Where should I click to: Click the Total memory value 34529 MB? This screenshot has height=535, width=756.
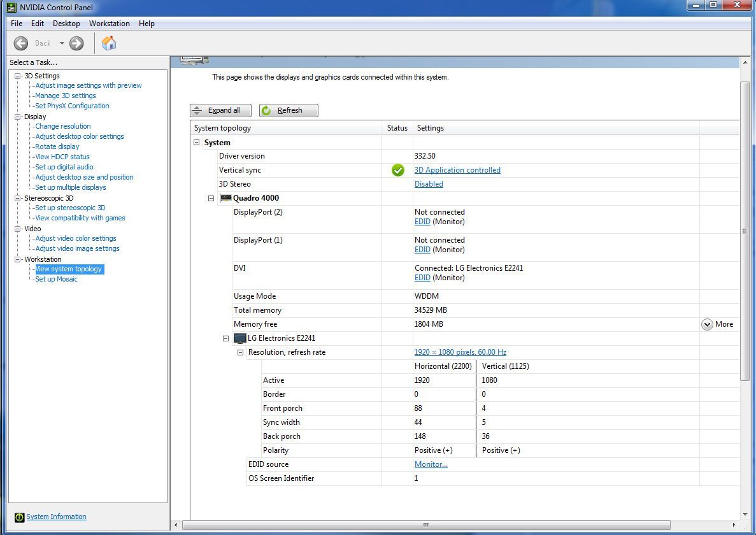pyautogui.click(x=431, y=310)
